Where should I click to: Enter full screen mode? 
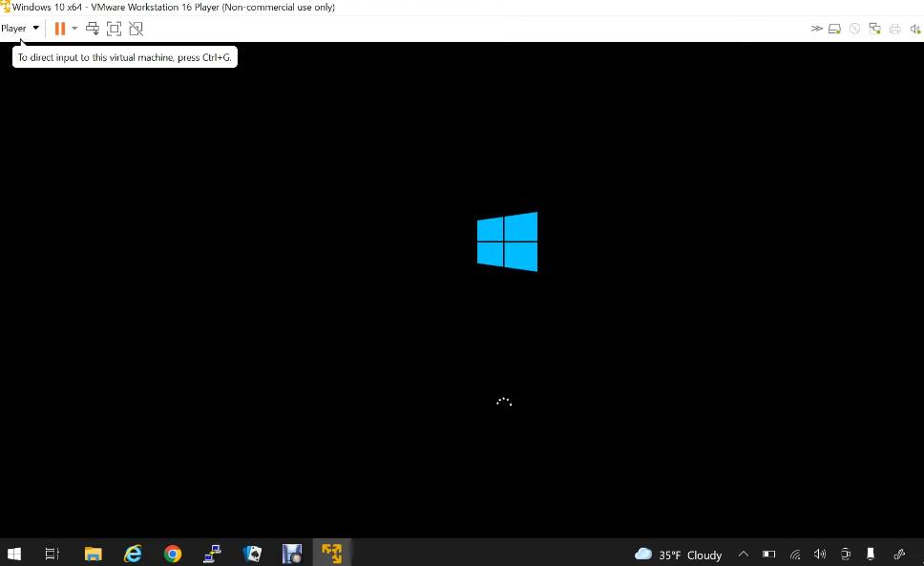[x=114, y=29]
